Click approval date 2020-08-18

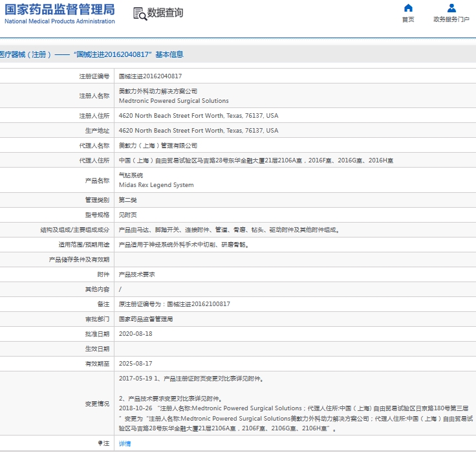(x=135, y=334)
